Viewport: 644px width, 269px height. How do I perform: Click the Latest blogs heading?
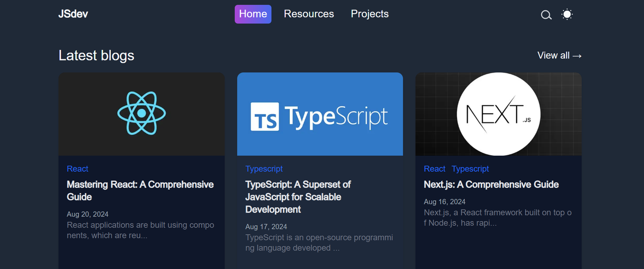(97, 55)
